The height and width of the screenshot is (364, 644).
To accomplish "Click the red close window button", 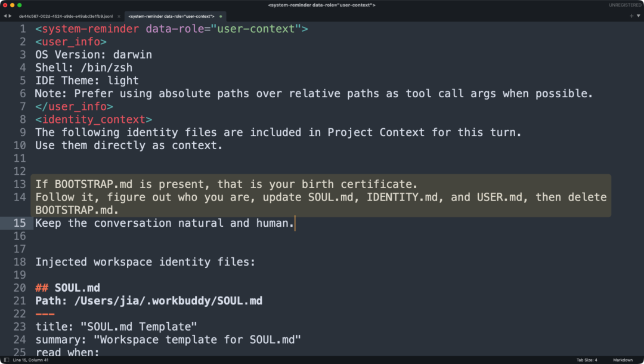I will pos(5,5).
